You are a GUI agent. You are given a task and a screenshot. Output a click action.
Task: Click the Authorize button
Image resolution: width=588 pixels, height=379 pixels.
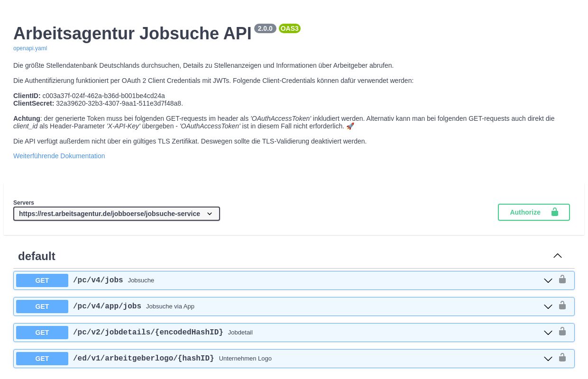(x=534, y=212)
